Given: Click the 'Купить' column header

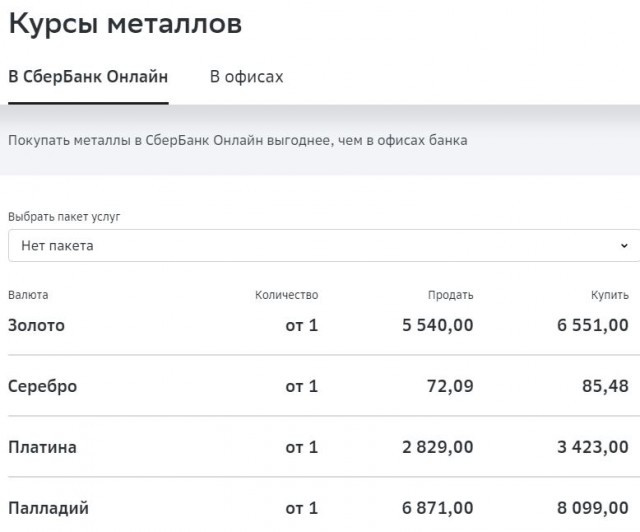Looking at the screenshot, I should pyautogui.click(x=610, y=295).
